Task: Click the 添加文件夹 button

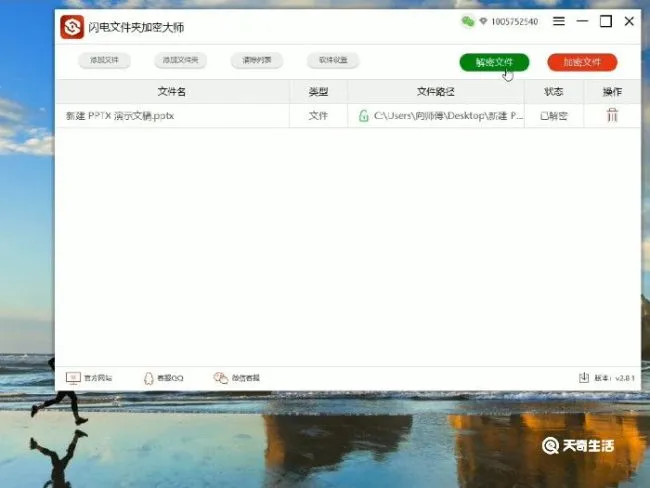Action: click(180, 60)
